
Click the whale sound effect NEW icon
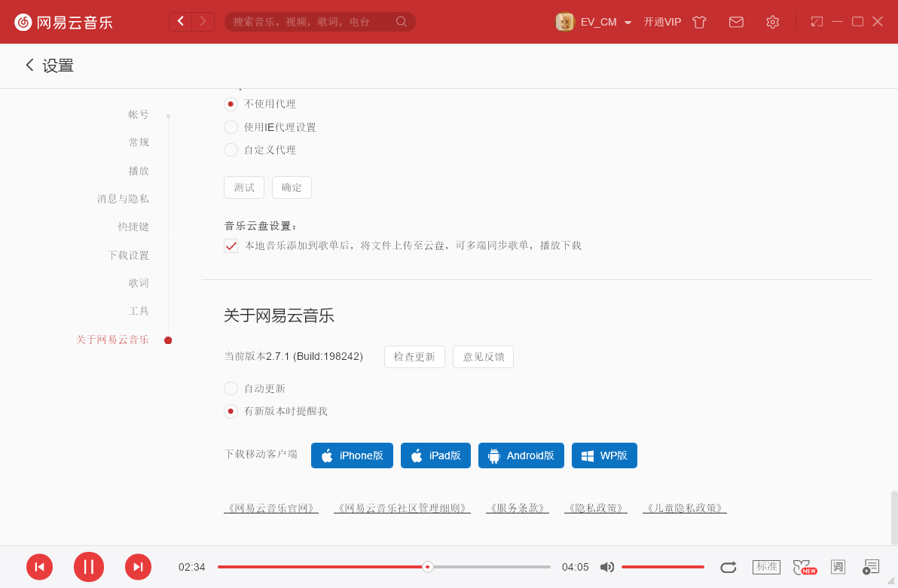802,566
